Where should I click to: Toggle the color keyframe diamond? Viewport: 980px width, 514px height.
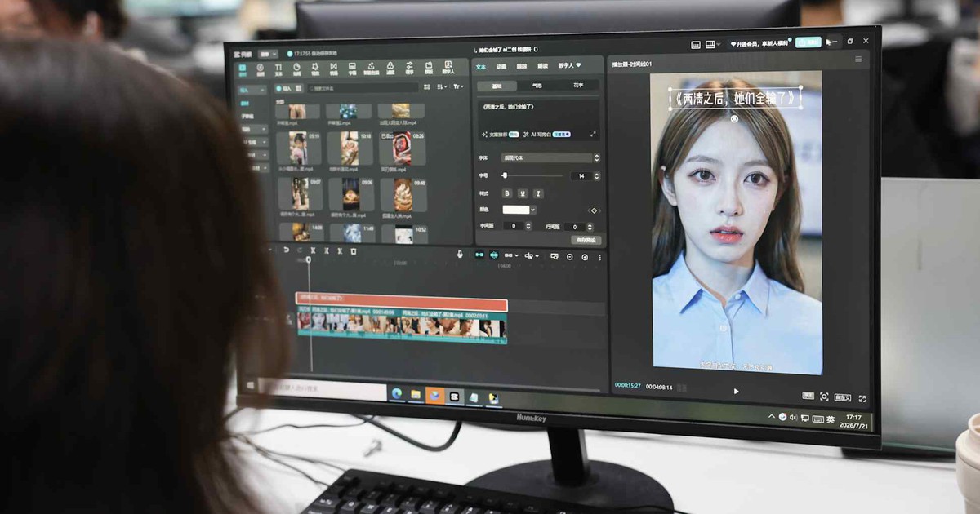coord(593,210)
